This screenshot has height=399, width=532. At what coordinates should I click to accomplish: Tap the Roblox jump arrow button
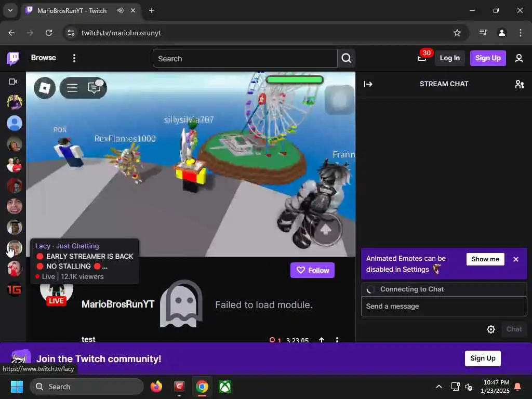click(x=326, y=230)
